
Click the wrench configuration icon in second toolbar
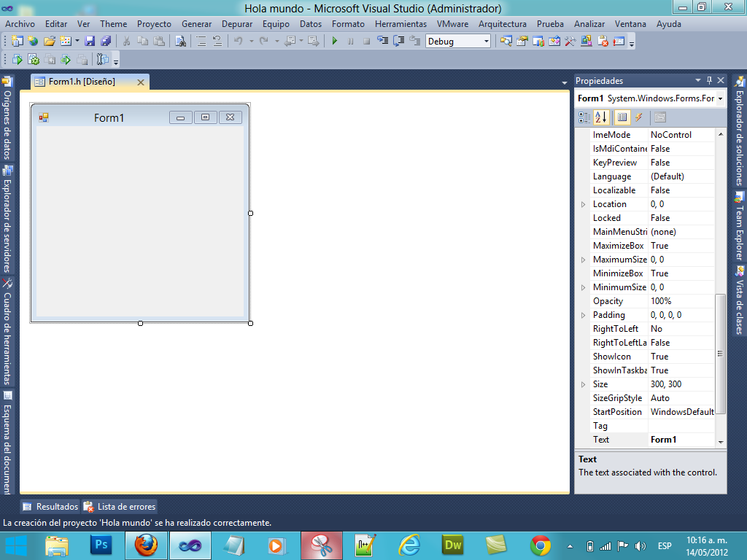tap(102, 60)
